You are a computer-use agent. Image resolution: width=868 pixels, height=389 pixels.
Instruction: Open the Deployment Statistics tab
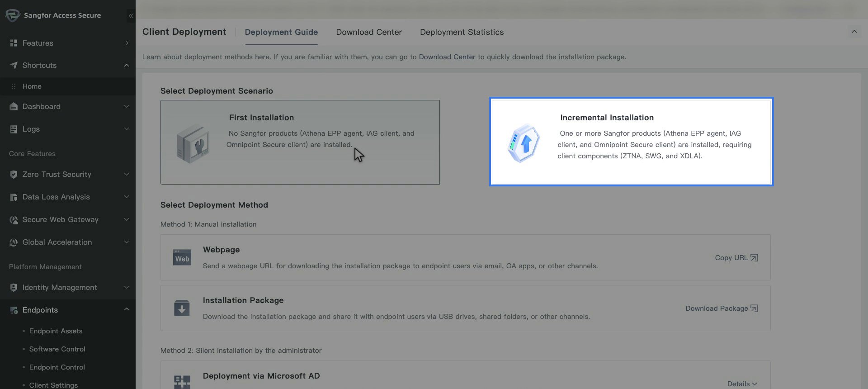coord(462,32)
